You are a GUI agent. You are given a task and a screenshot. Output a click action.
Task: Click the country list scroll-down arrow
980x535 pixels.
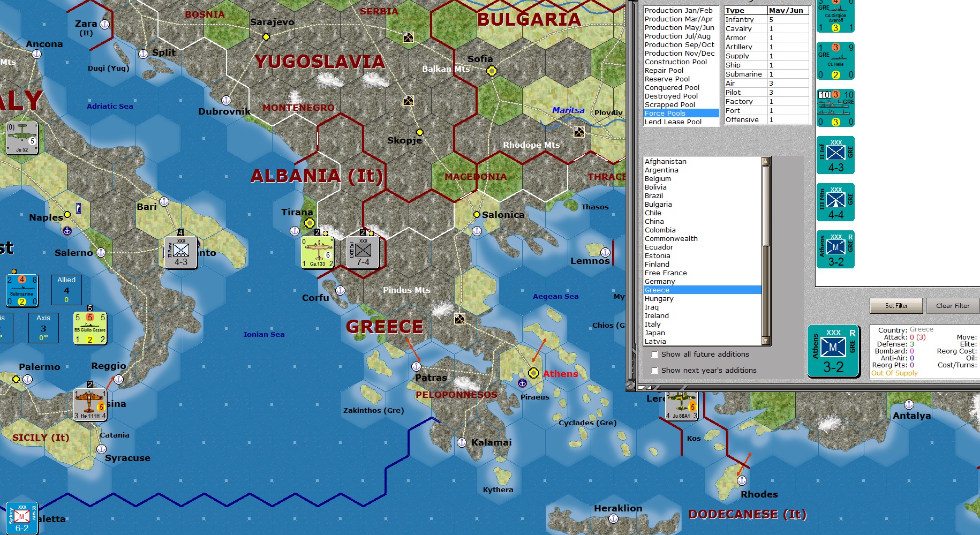766,341
